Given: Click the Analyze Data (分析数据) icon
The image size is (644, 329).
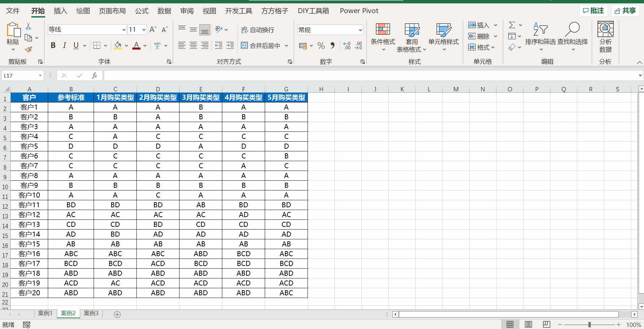Looking at the screenshot, I should point(605,36).
